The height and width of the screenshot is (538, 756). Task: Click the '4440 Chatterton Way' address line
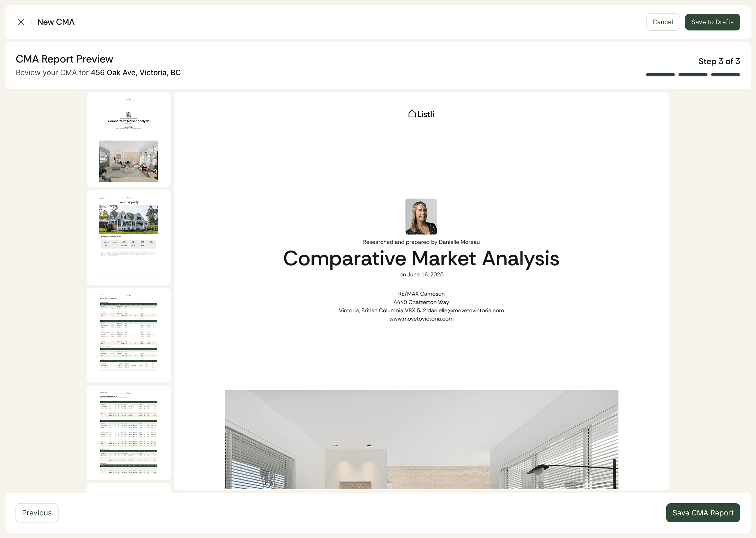pos(421,302)
